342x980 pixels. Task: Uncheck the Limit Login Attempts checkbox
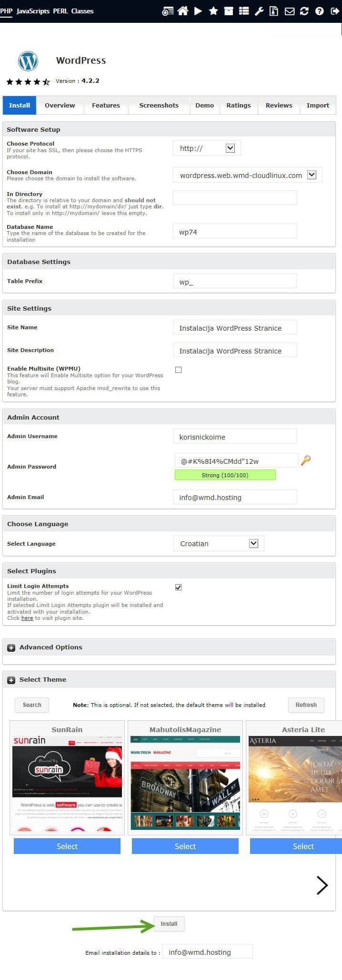[x=178, y=587]
